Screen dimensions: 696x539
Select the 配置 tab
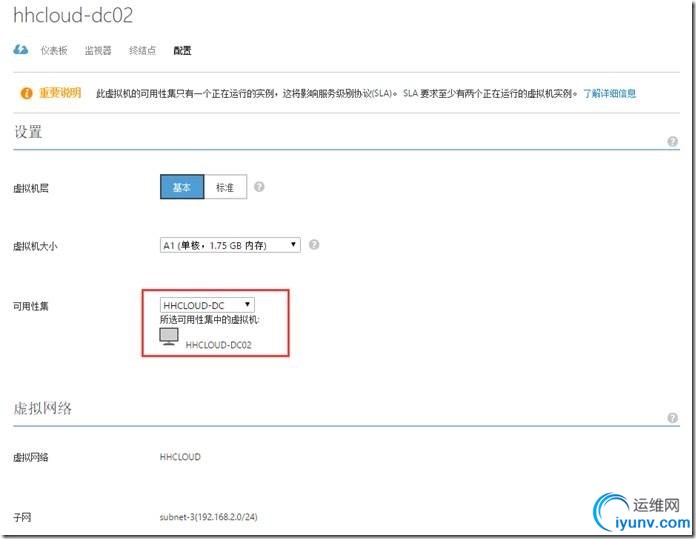[182, 51]
